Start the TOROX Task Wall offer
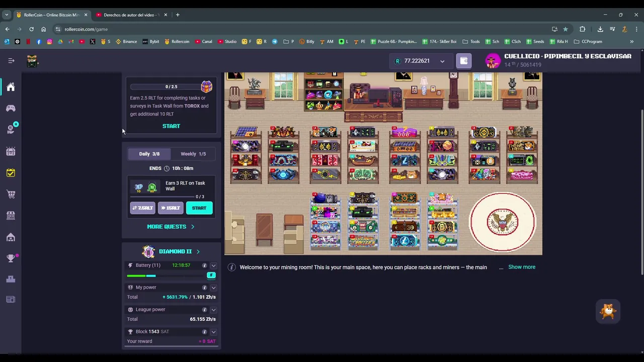644x362 pixels. (x=171, y=126)
